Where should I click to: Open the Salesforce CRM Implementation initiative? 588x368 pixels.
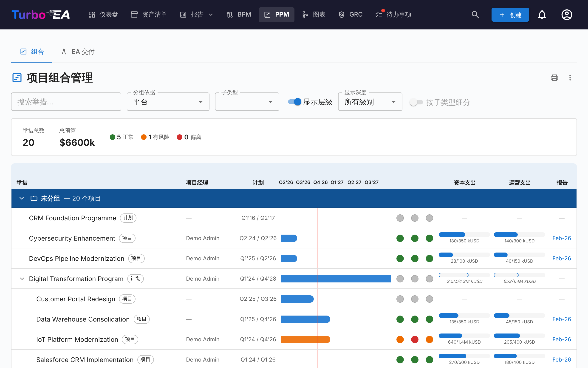click(x=85, y=360)
